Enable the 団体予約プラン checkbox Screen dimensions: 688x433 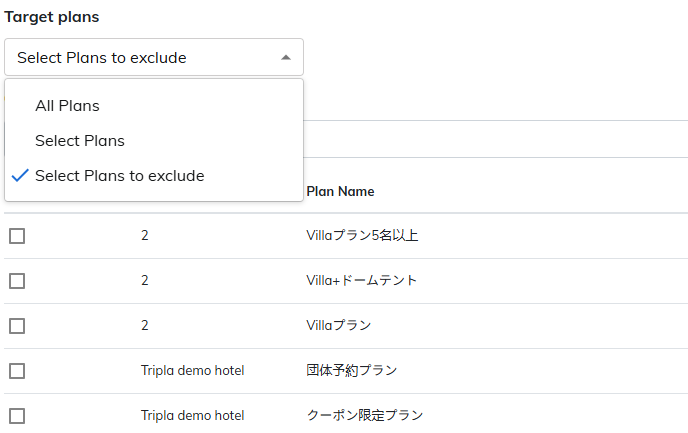pyautogui.click(x=17, y=371)
